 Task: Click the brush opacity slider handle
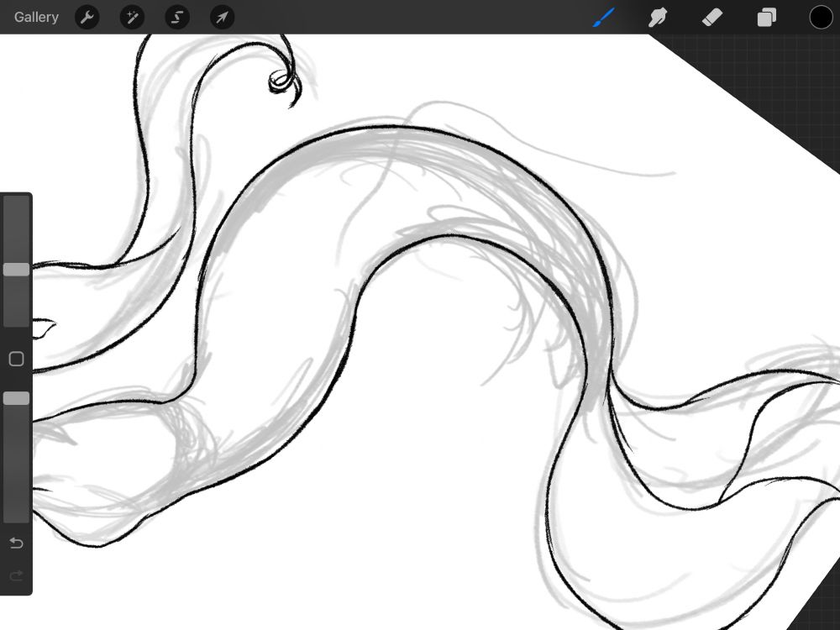point(16,398)
